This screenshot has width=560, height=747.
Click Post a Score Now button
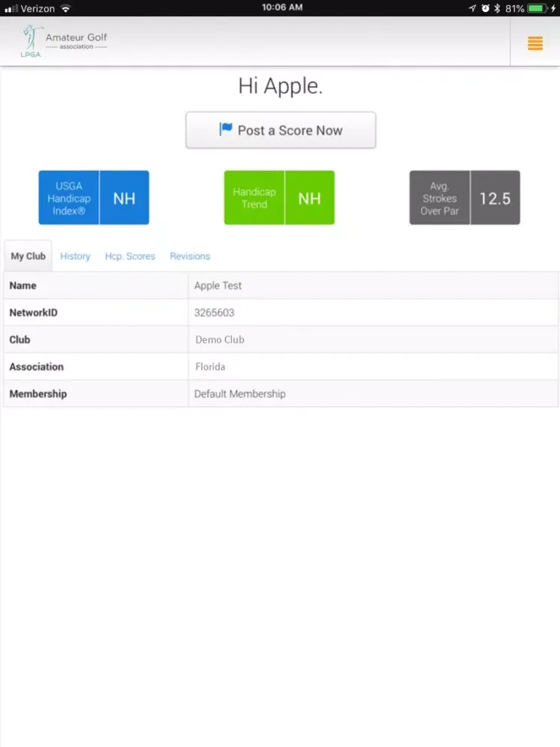point(281,130)
